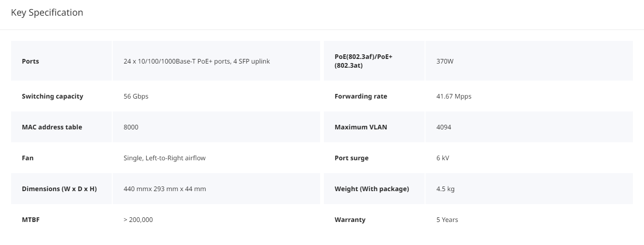Select the Maximum VLAN label

point(361,127)
